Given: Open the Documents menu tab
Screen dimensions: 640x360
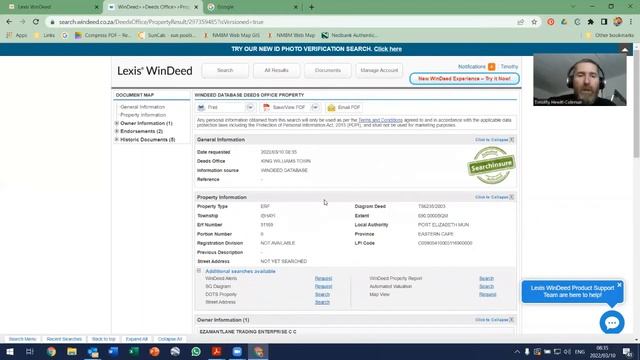Looking at the screenshot, I should tap(328, 71).
